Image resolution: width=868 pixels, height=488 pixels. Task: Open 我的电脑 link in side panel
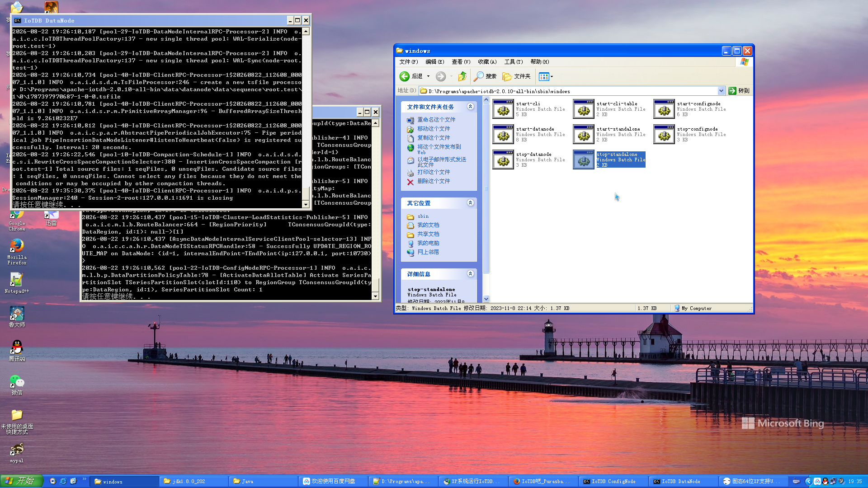coord(428,243)
